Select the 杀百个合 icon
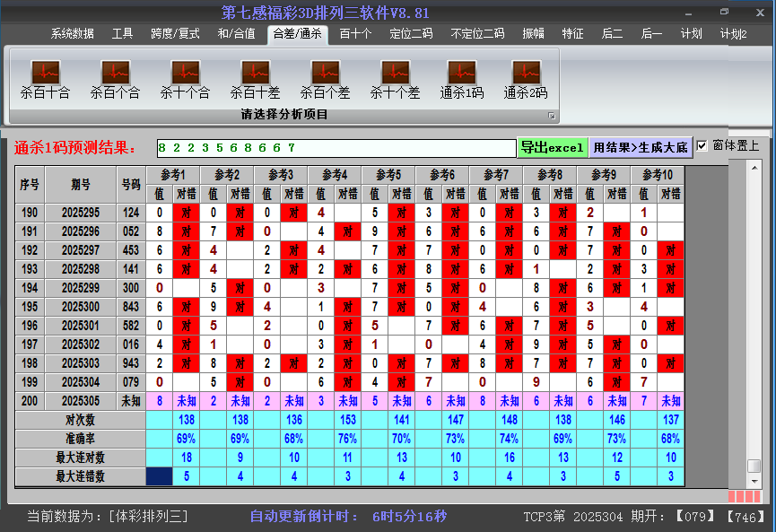 pyautogui.click(x=115, y=72)
